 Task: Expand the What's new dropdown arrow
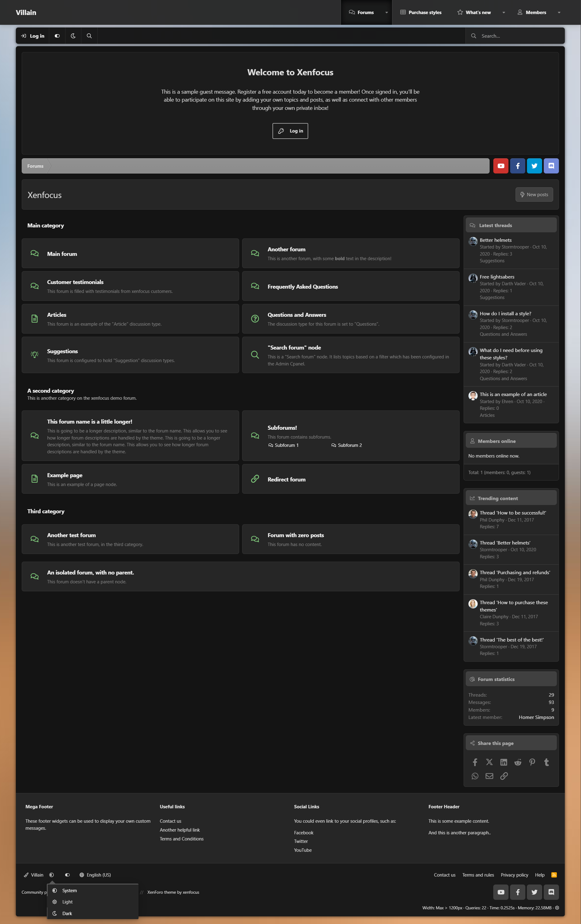[x=504, y=13]
